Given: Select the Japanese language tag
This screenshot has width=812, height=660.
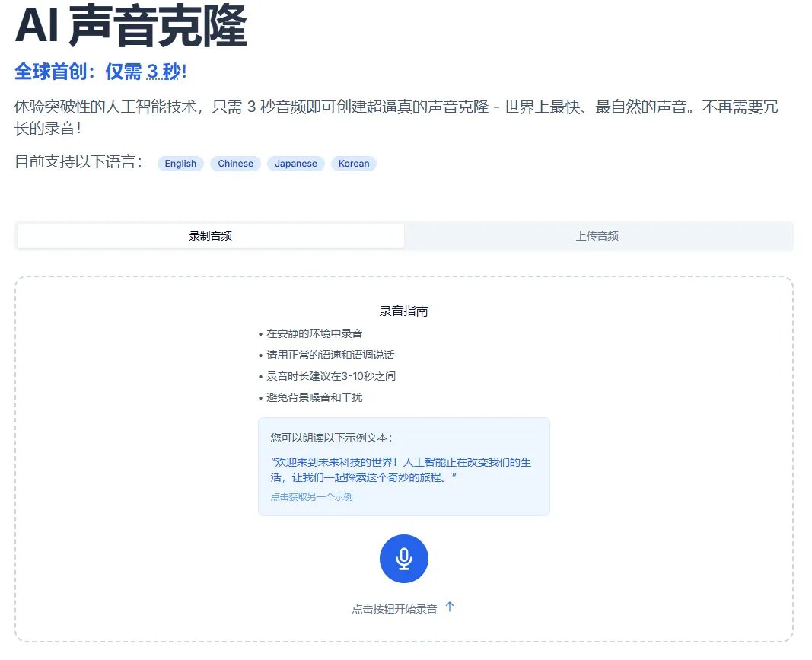Looking at the screenshot, I should pos(296,164).
